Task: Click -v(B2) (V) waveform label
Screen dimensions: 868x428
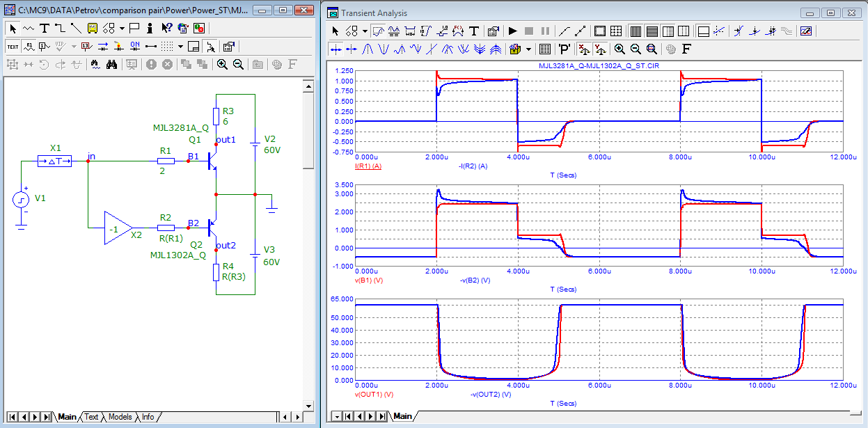Action: coord(474,280)
